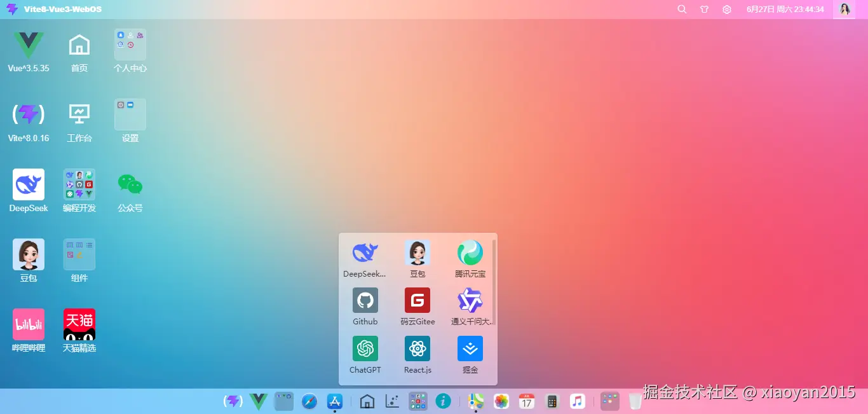Click the Vite8-Vue3-WebOS title in the top bar

pyautogui.click(x=63, y=10)
